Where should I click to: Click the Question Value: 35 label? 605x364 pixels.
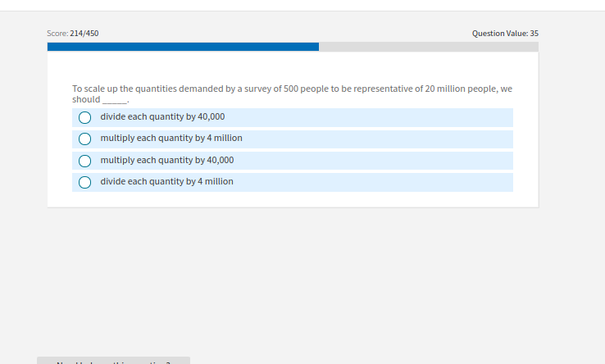[505, 34]
